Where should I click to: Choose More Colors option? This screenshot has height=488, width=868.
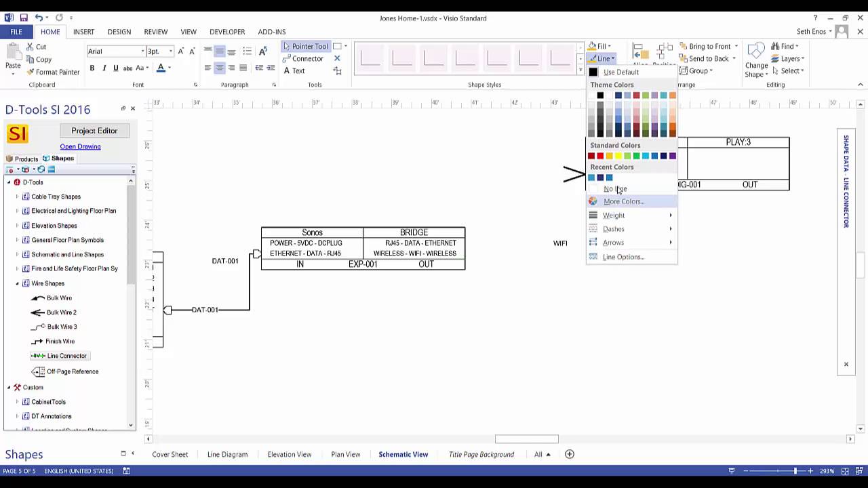pos(631,201)
